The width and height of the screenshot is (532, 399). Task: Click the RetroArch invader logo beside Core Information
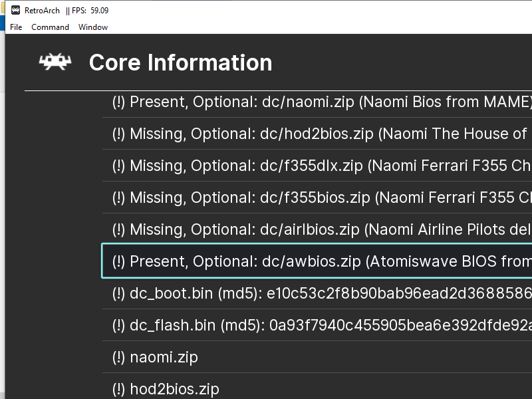(x=55, y=62)
